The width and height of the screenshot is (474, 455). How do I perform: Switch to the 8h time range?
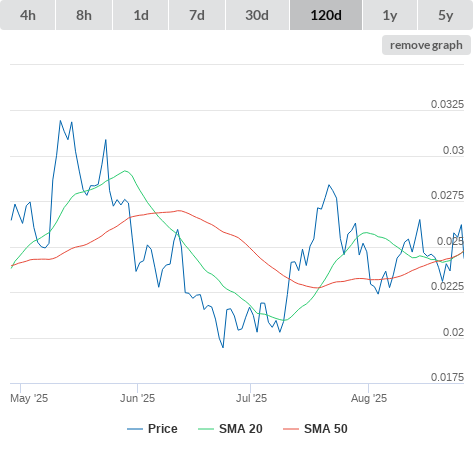[84, 15]
